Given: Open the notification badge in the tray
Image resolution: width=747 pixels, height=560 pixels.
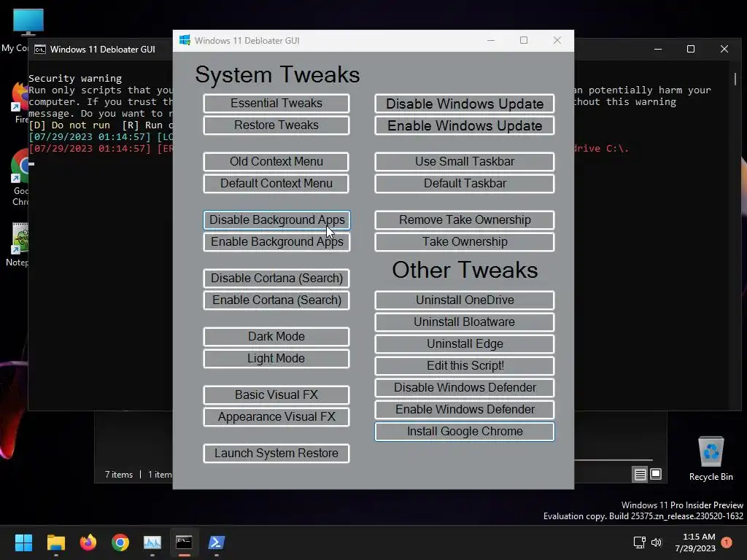Looking at the screenshot, I should 727,542.
